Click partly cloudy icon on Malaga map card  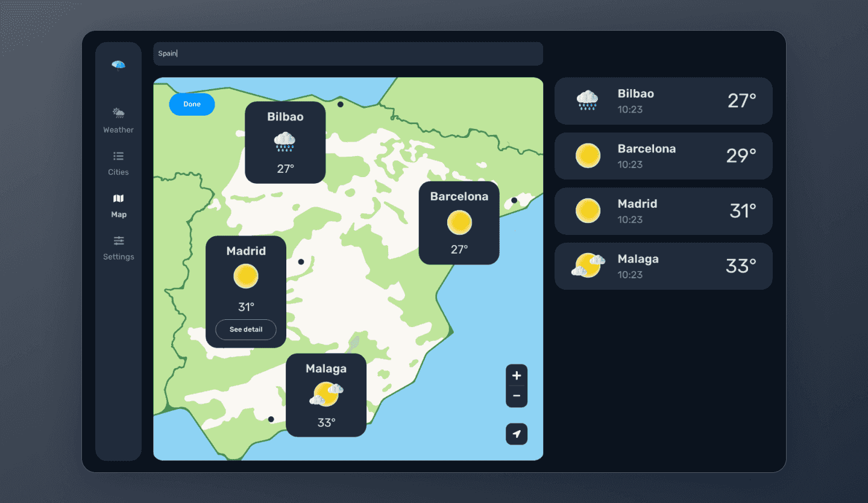[x=326, y=395]
